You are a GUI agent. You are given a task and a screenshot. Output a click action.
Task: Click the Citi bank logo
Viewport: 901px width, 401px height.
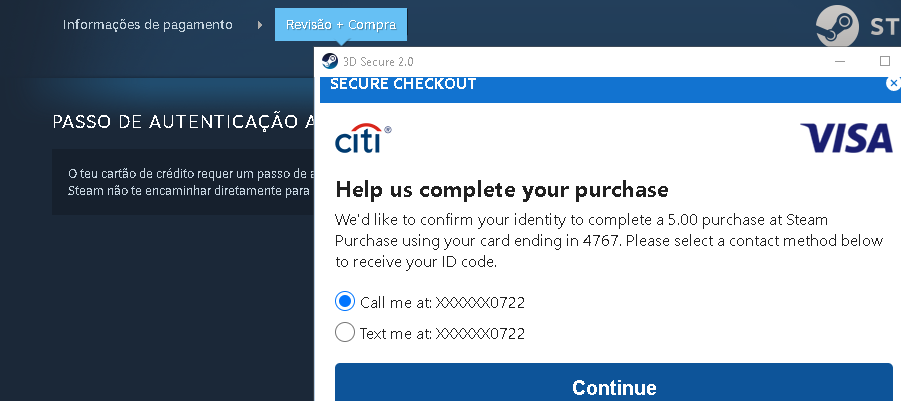tap(362, 140)
